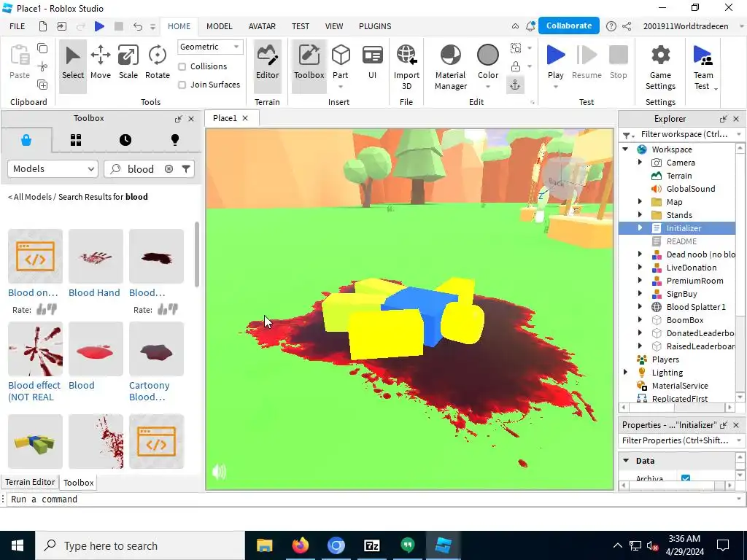
Task: Open the FILE menu
Action: coord(18,26)
